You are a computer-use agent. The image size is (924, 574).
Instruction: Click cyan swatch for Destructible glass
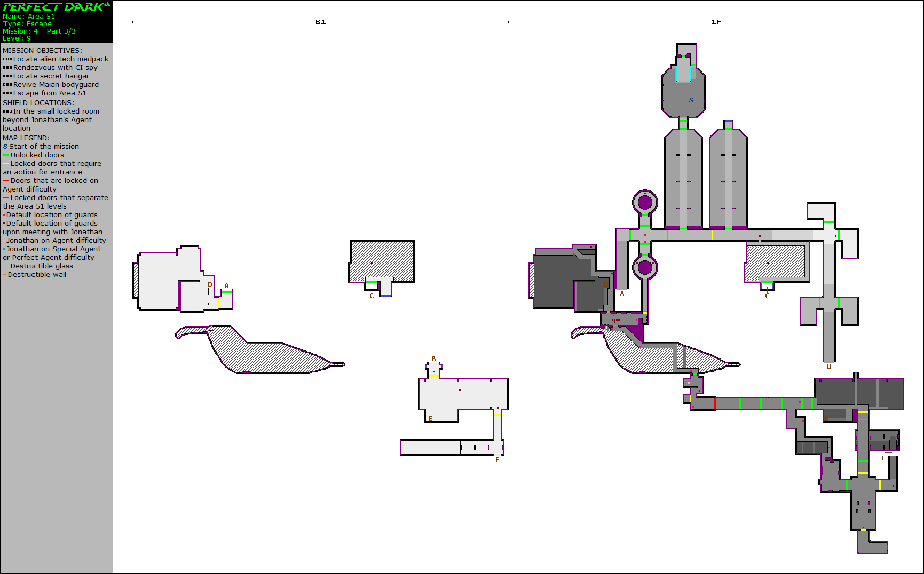(x=6, y=266)
